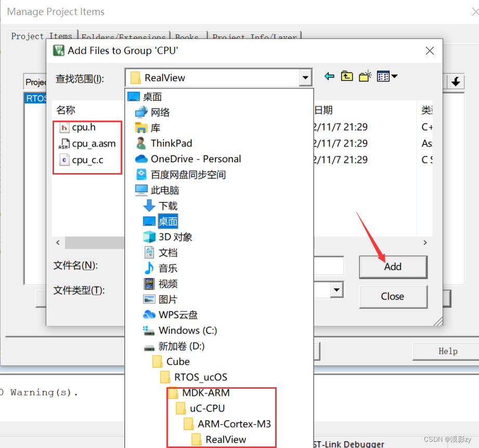Image resolution: width=479 pixels, height=448 pixels.
Task: Switch to Folders/Extensions tab
Action: (123, 36)
